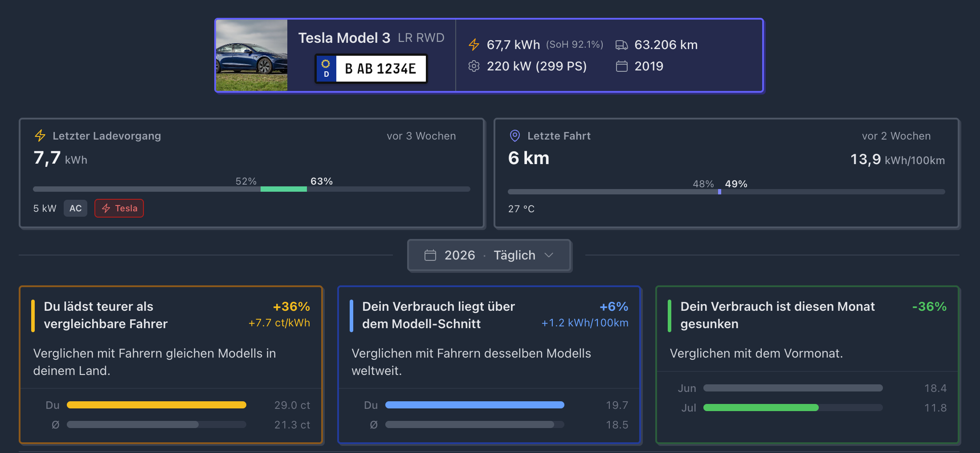The image size is (980, 453).
Task: Click the -36% monthly change value
Action: pos(929,306)
